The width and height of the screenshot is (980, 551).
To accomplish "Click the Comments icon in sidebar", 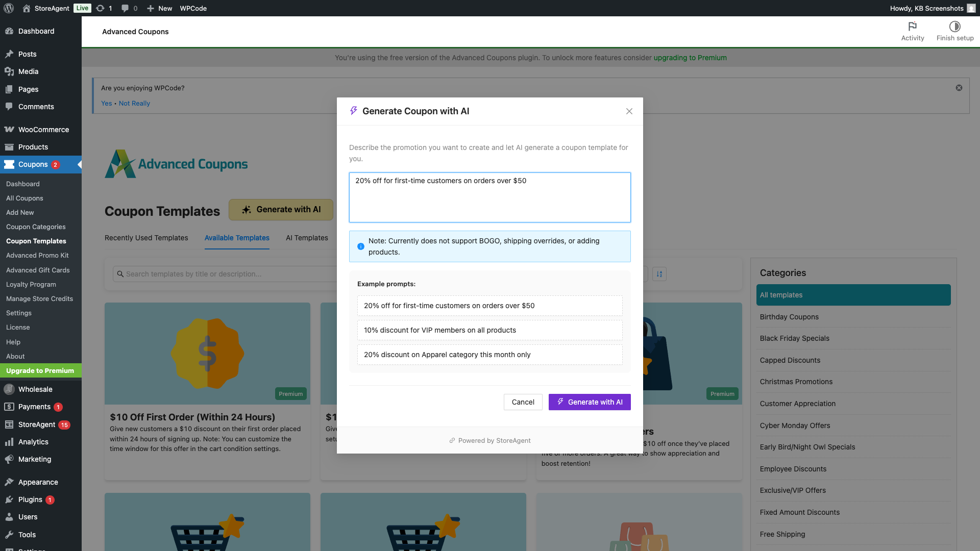I will point(9,107).
